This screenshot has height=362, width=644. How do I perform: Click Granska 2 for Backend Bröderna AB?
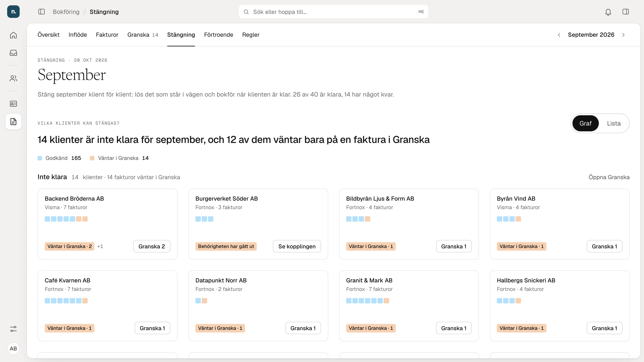coord(152,246)
